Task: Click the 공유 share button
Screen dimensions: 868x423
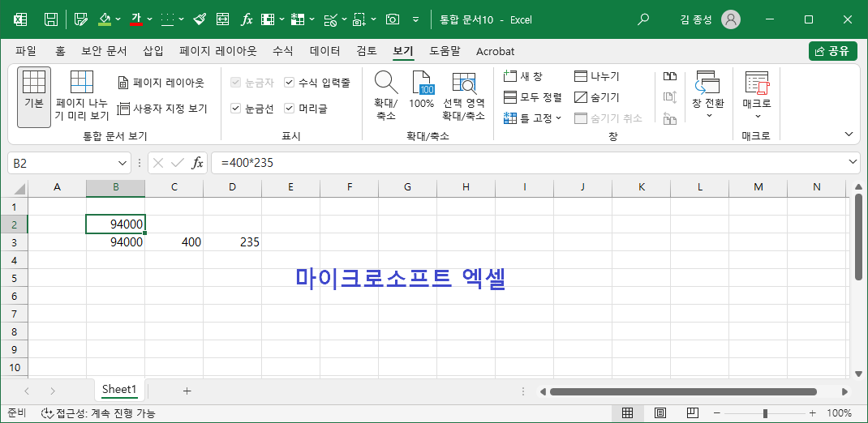Action: tap(832, 51)
